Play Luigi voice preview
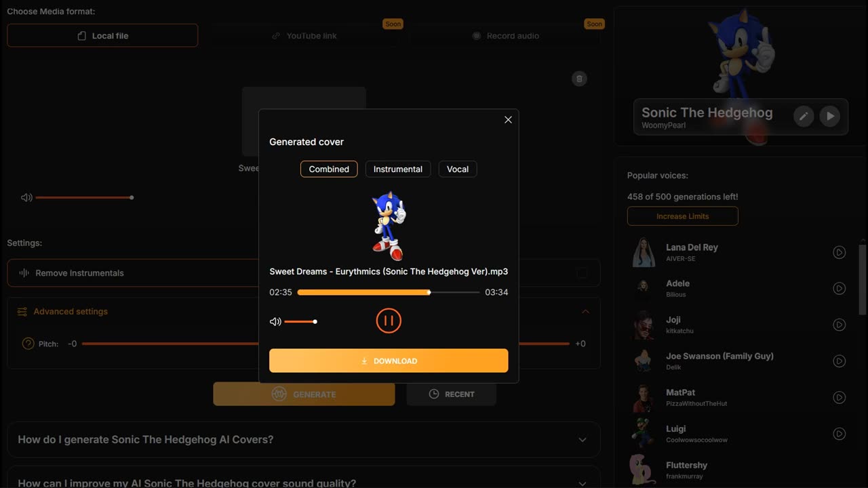Screen dimensions: 868x488 pos(839,434)
